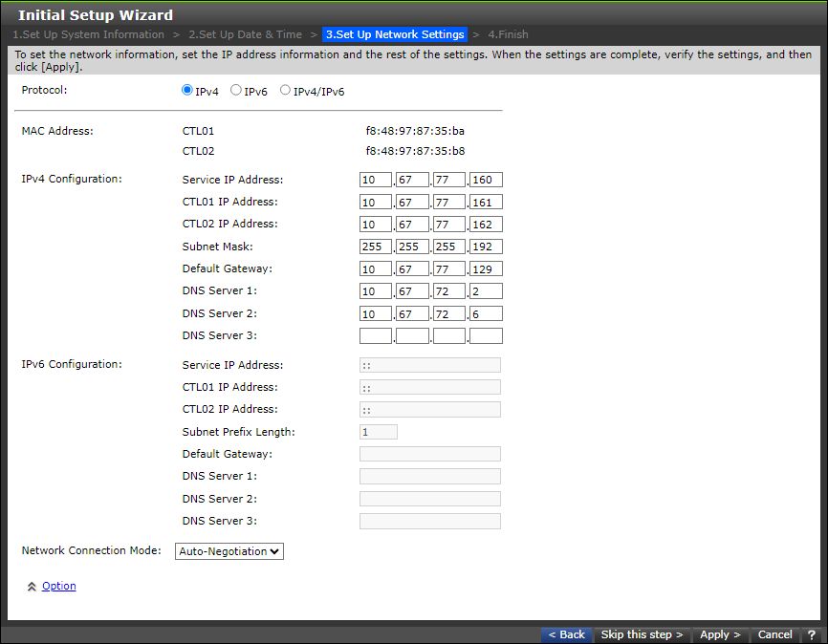The image size is (828, 644).
Task: Click the first octet of Service IP Address
Action: (x=375, y=179)
